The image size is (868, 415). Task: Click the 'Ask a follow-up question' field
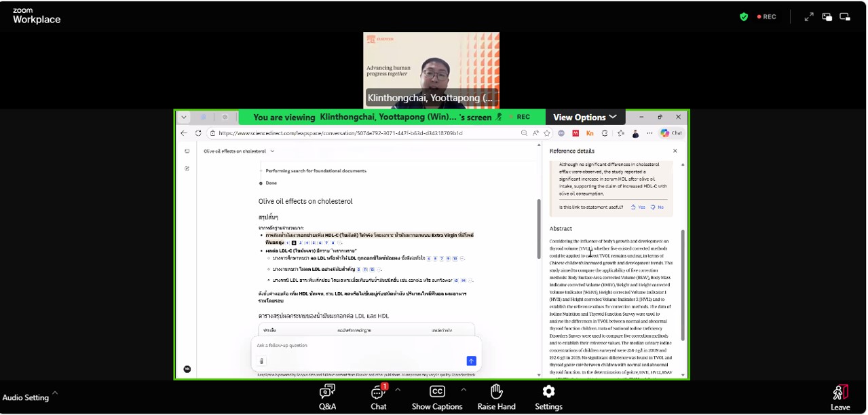coord(360,345)
